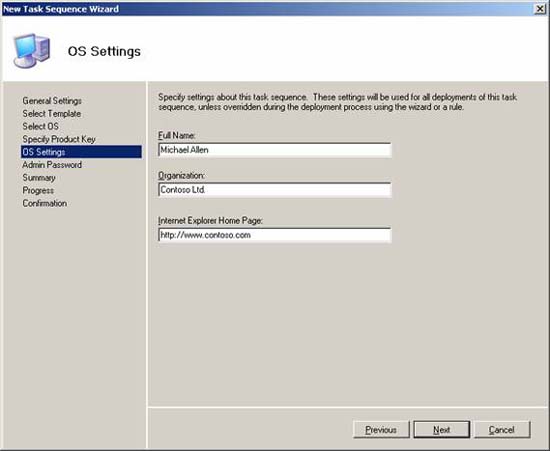Click the Full Name text field

(x=275, y=150)
